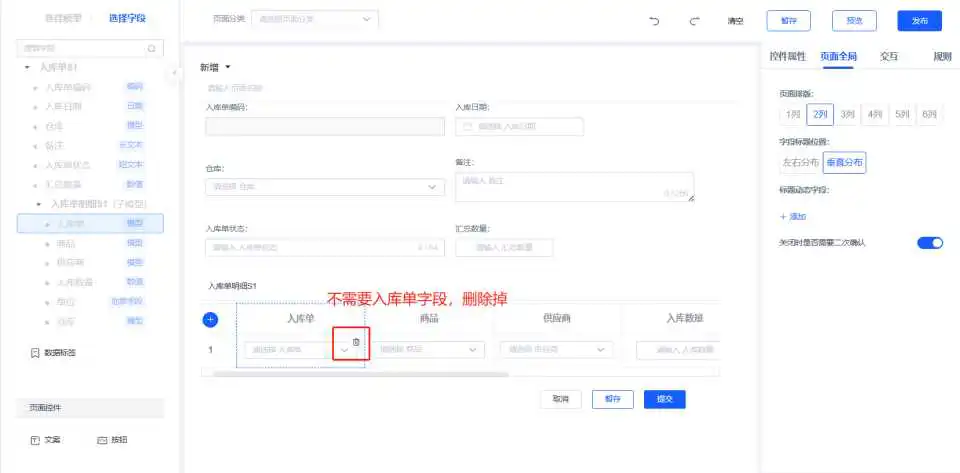Screen dimensions: 960x473
Task: Click + 添加 under 标题动态字段
Action: 793,217
